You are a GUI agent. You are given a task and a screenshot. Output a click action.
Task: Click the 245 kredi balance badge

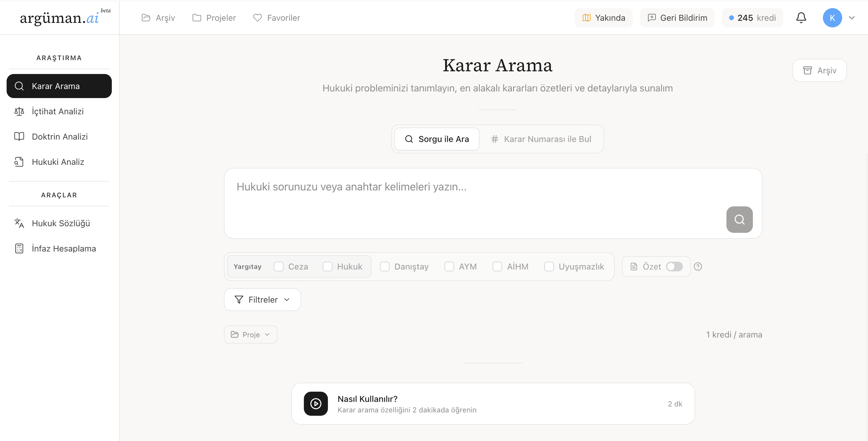click(752, 17)
